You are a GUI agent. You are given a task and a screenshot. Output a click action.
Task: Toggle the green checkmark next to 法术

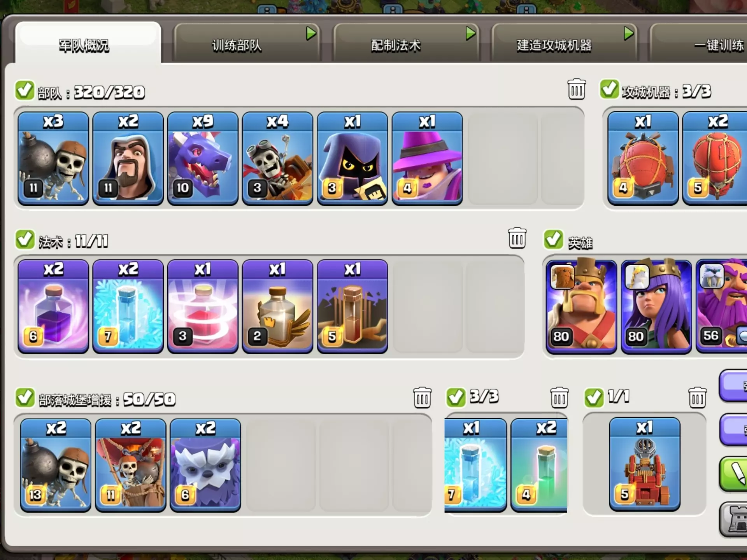tap(25, 239)
